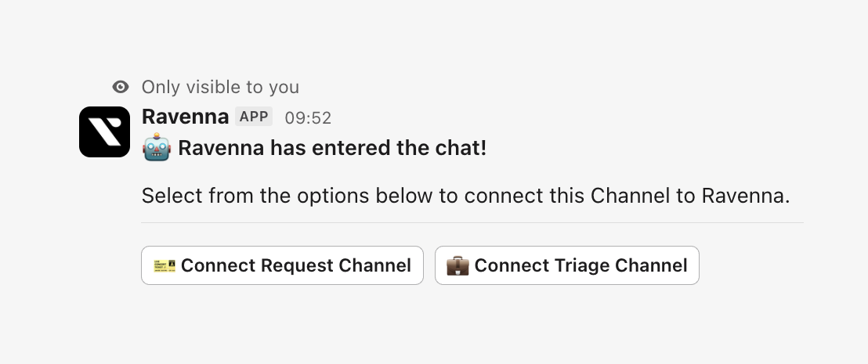Click the ticket emoji on Request button
This screenshot has height=364, width=868.
(x=165, y=266)
